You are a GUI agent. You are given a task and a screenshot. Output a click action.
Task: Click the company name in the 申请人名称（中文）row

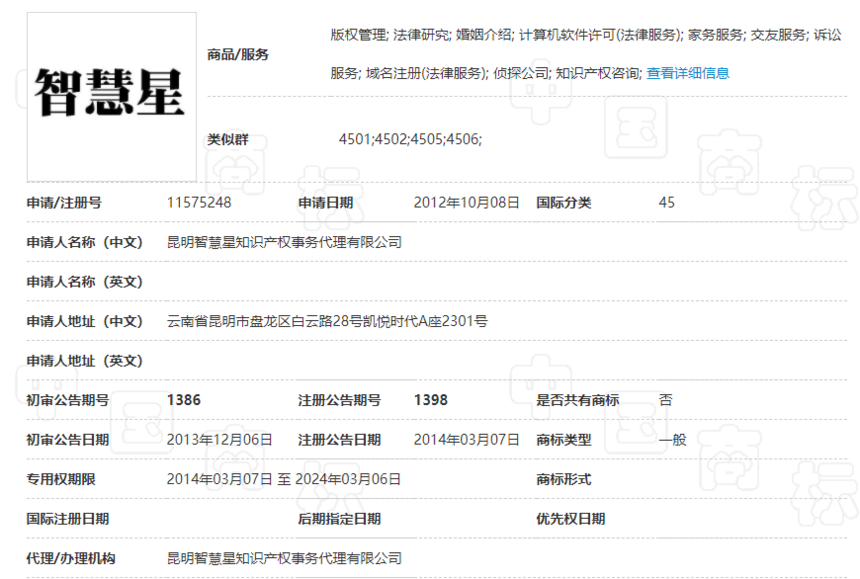284,242
